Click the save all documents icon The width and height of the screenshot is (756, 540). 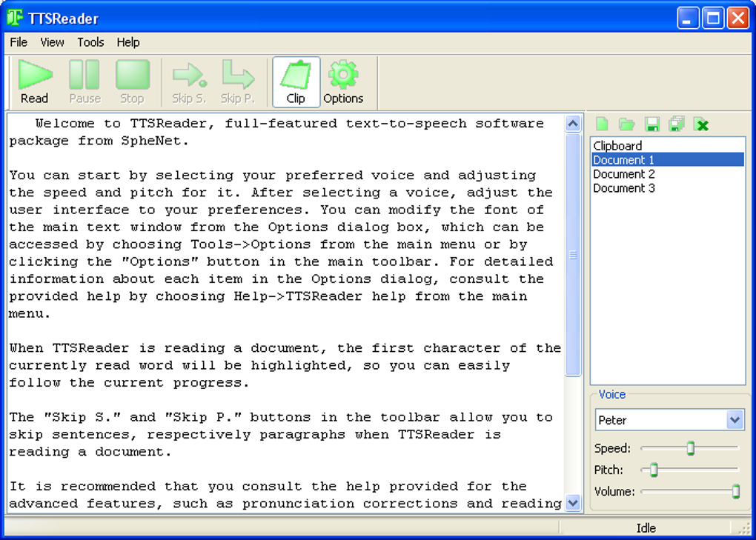[677, 124]
